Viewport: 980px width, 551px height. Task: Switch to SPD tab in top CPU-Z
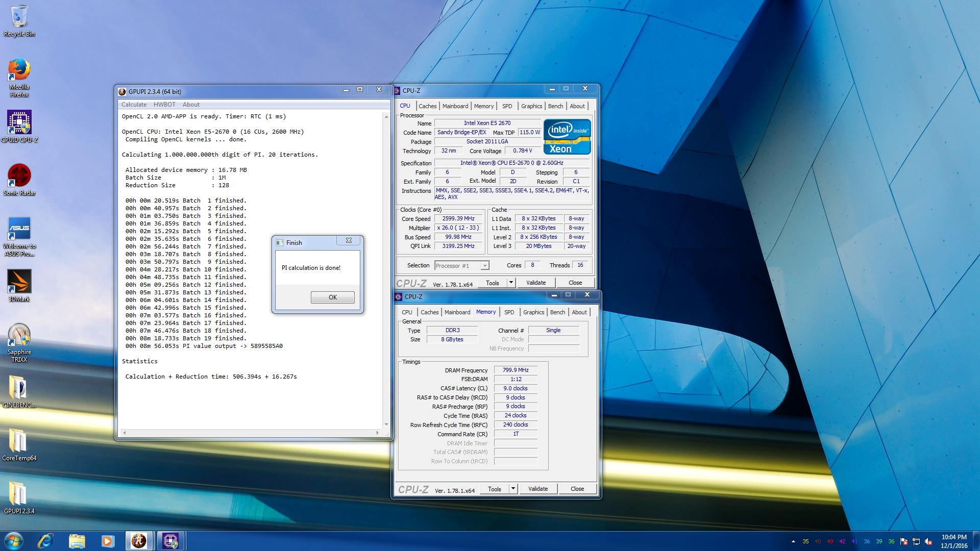click(x=507, y=106)
